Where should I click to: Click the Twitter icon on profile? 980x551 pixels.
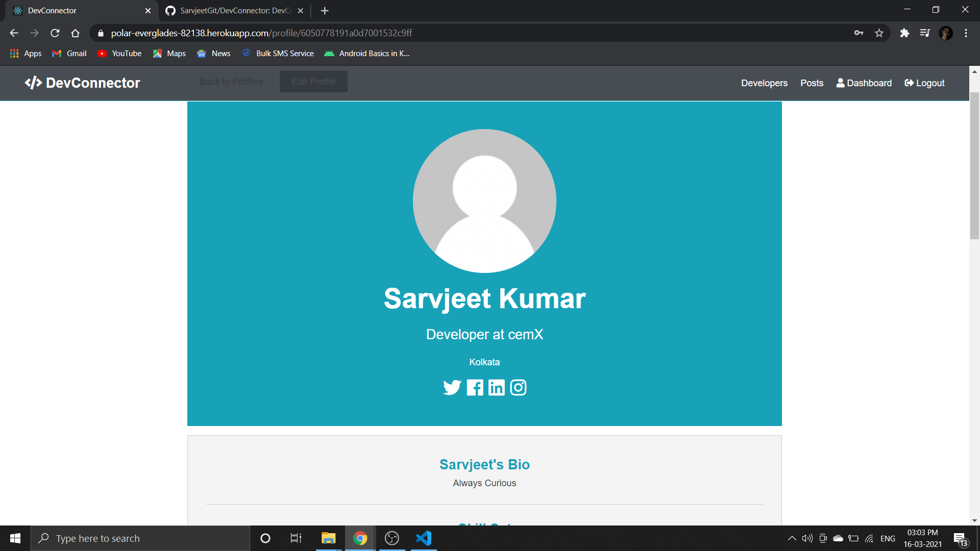click(452, 388)
